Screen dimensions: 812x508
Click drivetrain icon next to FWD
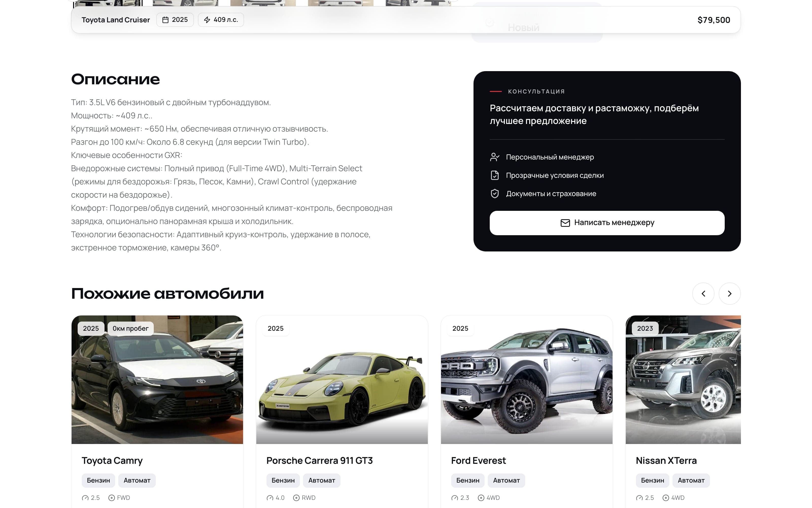point(111,498)
